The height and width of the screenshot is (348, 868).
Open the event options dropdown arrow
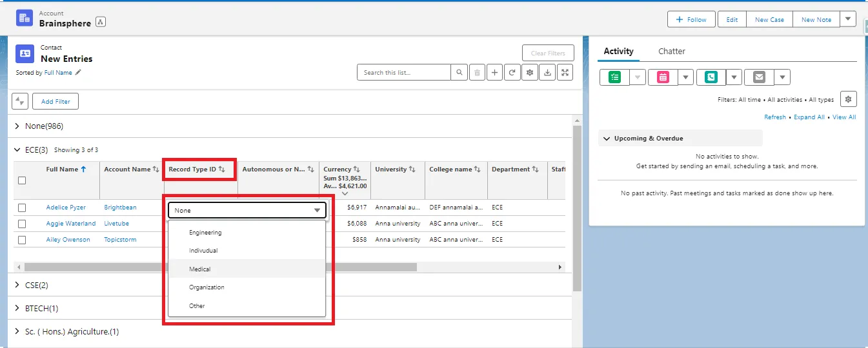[685, 77]
